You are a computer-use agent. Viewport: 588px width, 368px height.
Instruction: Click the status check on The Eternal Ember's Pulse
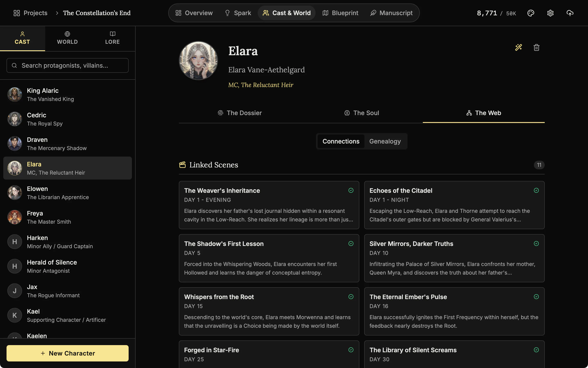[x=536, y=296]
